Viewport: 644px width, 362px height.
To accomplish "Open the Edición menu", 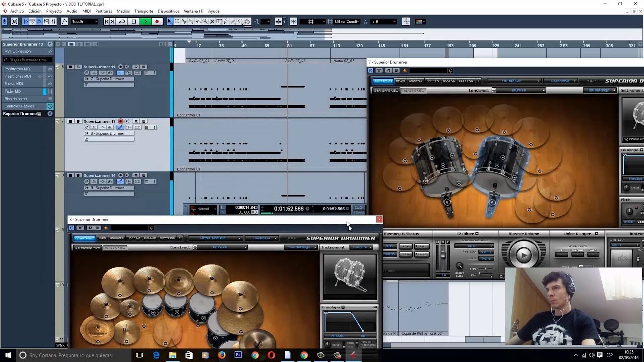I will [35, 11].
